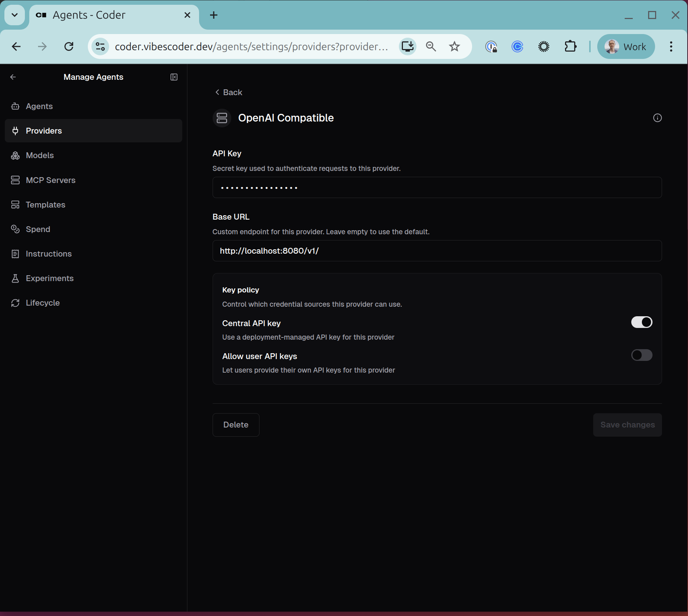Close the Agents - Coder tab

click(x=187, y=15)
